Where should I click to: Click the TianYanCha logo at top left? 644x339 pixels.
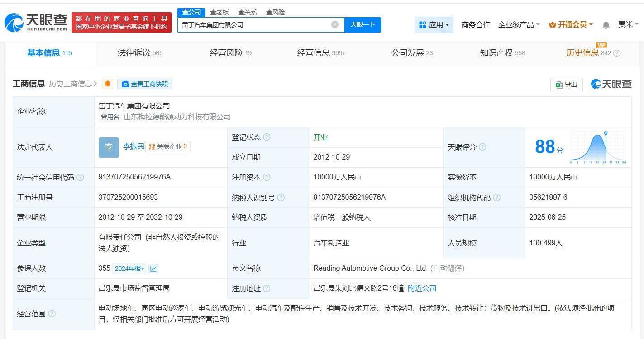coord(35,23)
